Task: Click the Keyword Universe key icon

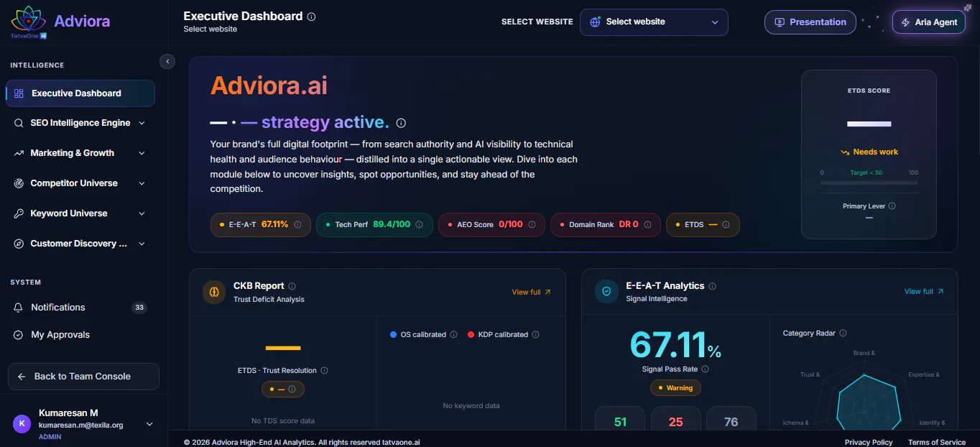Action: click(19, 213)
